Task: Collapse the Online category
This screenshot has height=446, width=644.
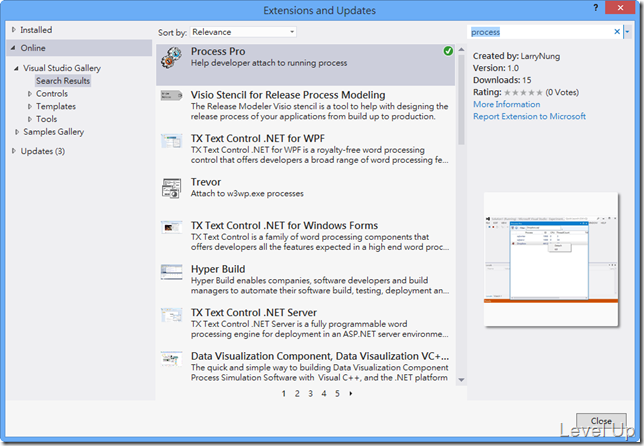Action: pyautogui.click(x=13, y=48)
